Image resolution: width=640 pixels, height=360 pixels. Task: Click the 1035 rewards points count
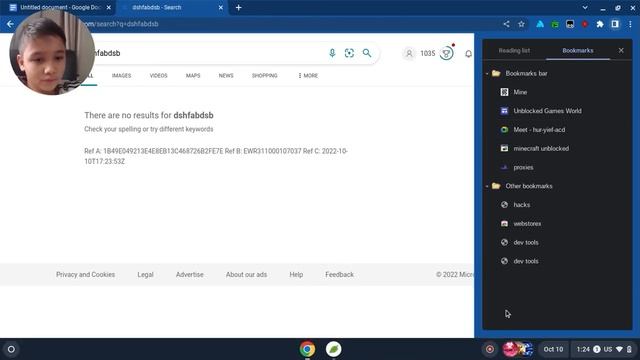coord(427,53)
